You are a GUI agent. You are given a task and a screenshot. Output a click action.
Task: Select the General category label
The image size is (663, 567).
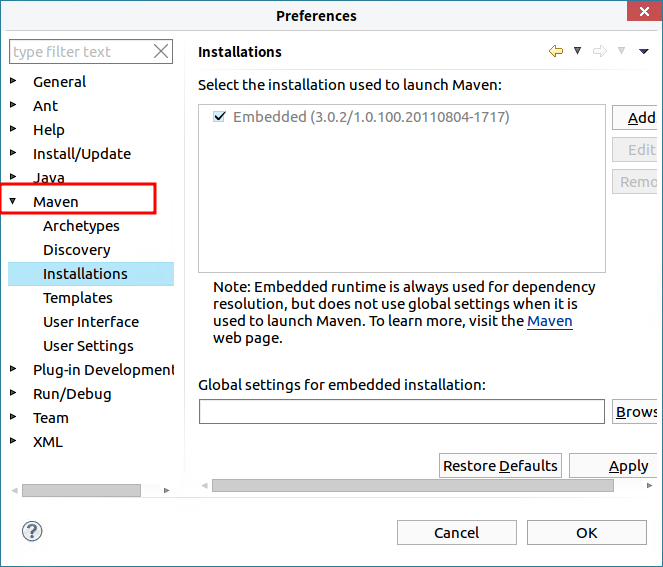pyautogui.click(x=60, y=82)
